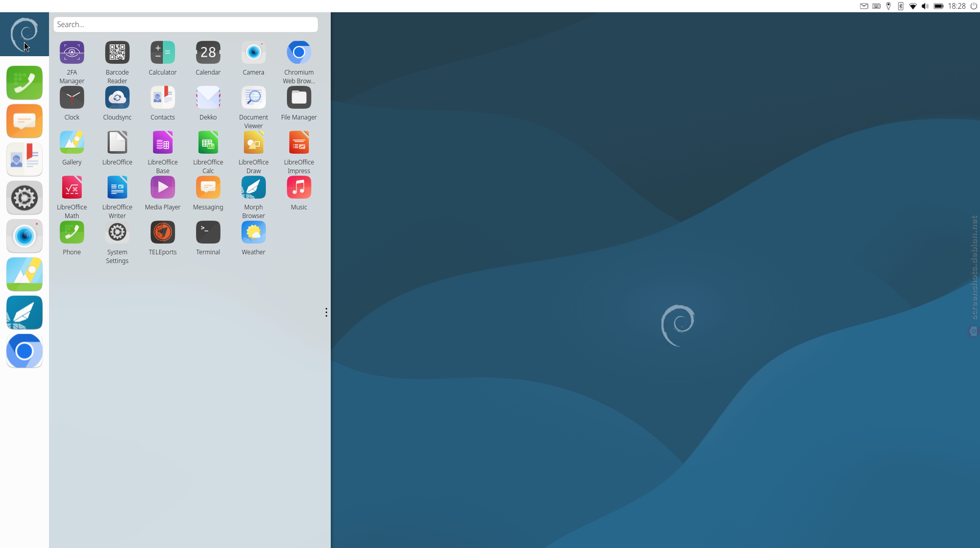Open the Bluetooth indicator

pyautogui.click(x=901, y=6)
